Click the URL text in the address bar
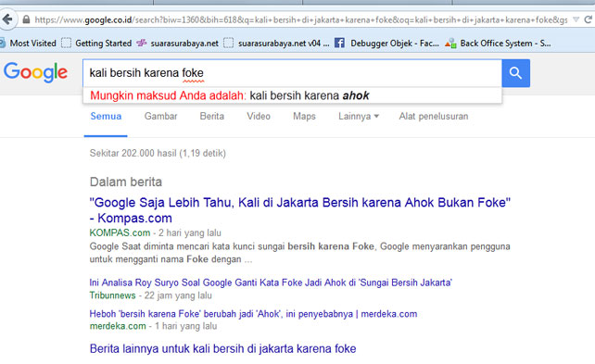 [301, 19]
